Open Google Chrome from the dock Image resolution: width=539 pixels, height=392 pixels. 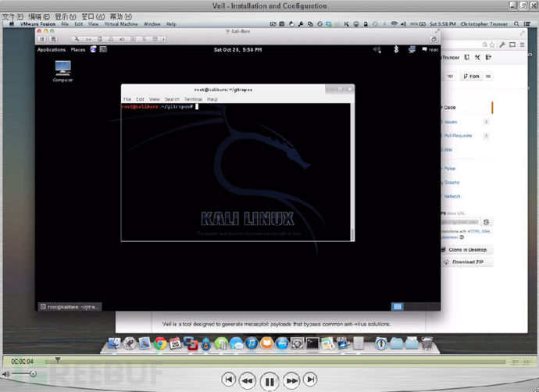160,344
